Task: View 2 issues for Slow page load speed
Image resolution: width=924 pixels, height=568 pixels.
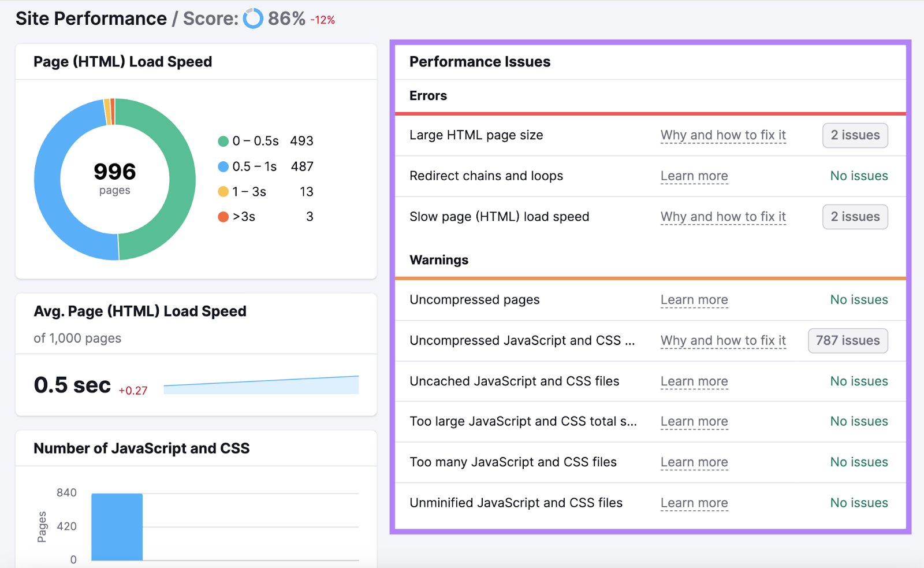Action: tap(855, 217)
